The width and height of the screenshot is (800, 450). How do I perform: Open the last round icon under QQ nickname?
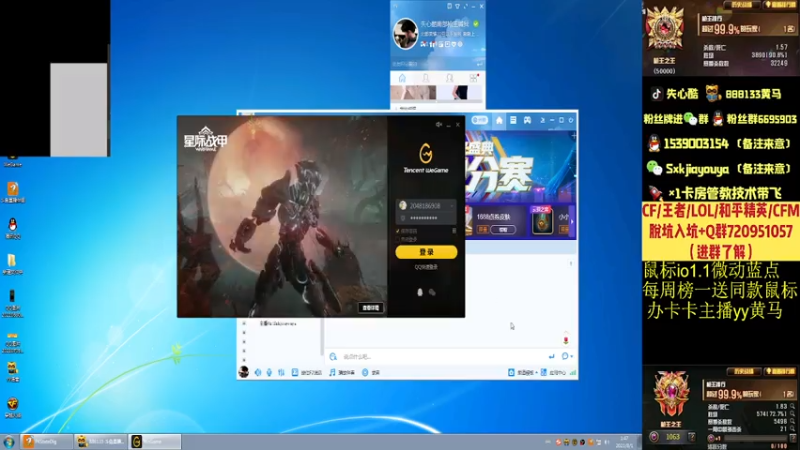coord(460,44)
